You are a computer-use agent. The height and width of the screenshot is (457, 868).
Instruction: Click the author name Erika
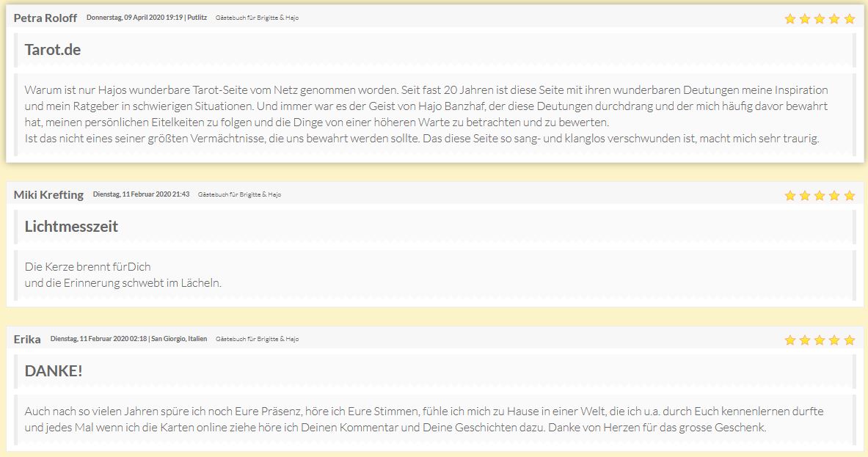point(27,339)
